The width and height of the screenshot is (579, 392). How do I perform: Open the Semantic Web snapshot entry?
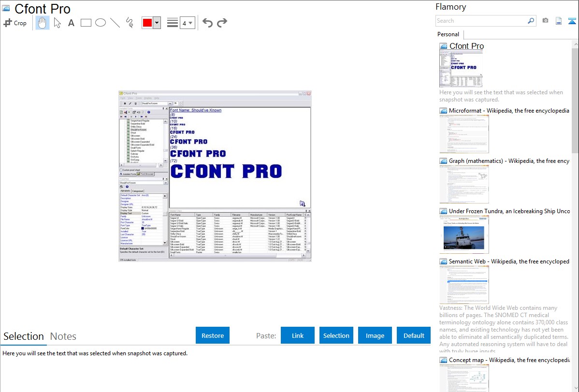(509, 261)
